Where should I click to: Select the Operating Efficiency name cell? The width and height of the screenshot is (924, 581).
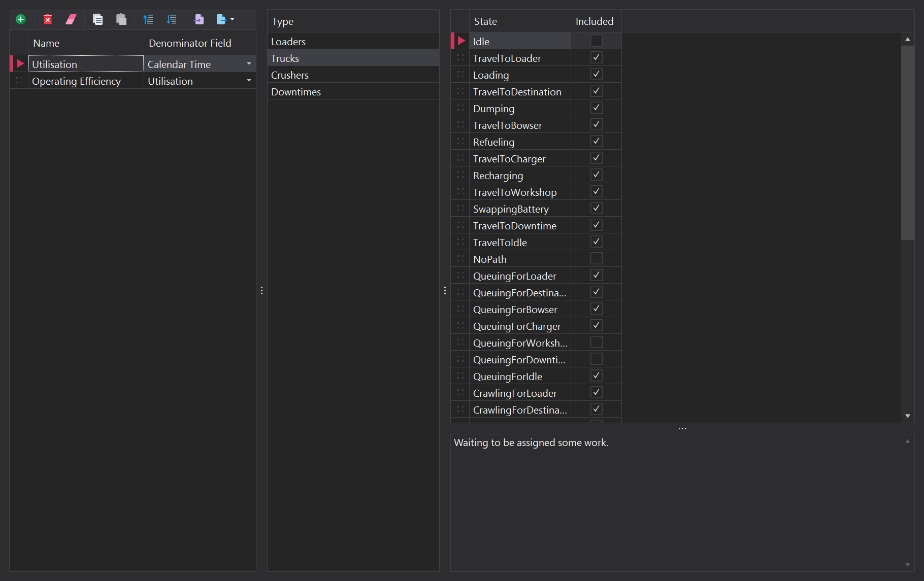tap(86, 81)
